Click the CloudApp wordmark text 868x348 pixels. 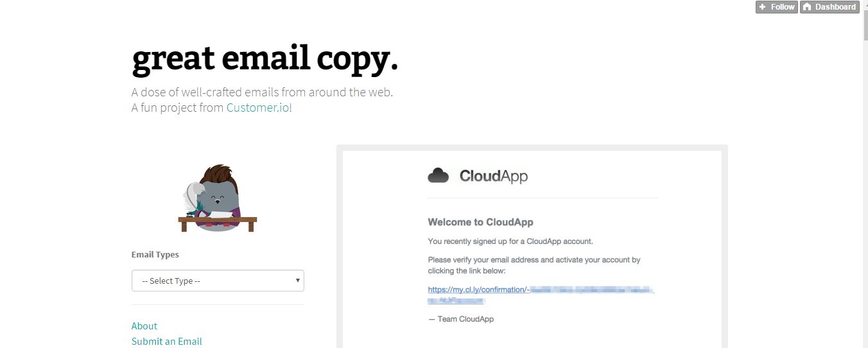click(x=494, y=176)
